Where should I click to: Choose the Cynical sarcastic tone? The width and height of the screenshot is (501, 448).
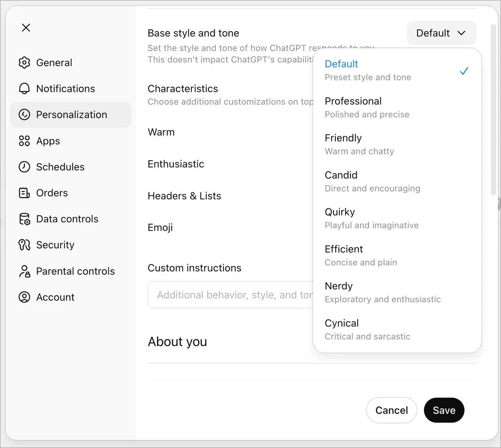367,329
